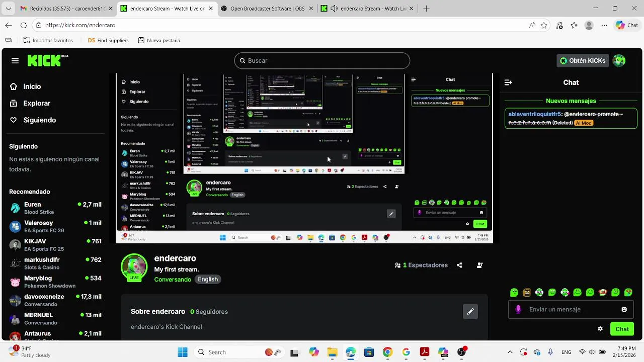This screenshot has width=644, height=362.
Task: Select the red-hat emote in quick emote row
Action: pyautogui.click(x=603, y=292)
